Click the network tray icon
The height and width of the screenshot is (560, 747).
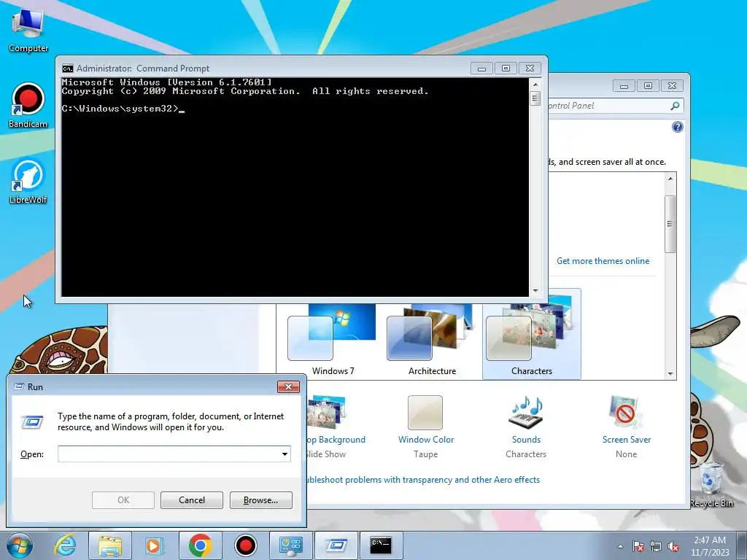pos(656,546)
